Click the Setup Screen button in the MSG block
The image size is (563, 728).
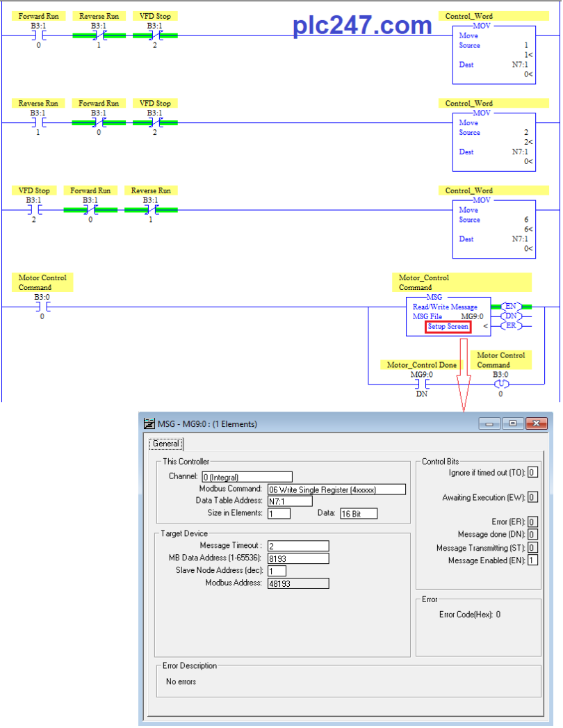point(447,327)
